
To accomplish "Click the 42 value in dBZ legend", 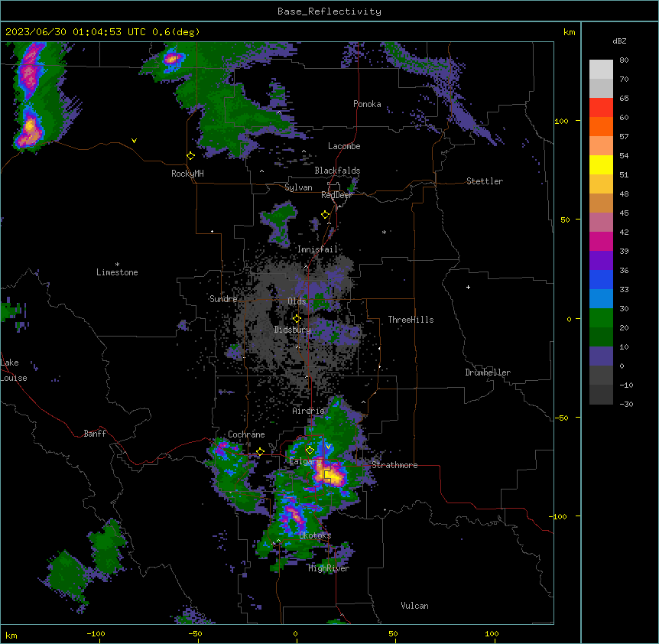I will [x=624, y=232].
